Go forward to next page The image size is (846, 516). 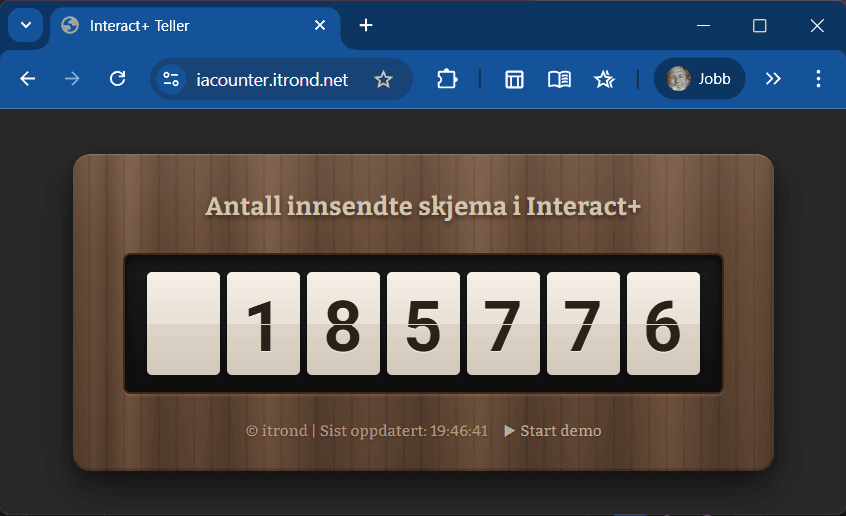72,79
